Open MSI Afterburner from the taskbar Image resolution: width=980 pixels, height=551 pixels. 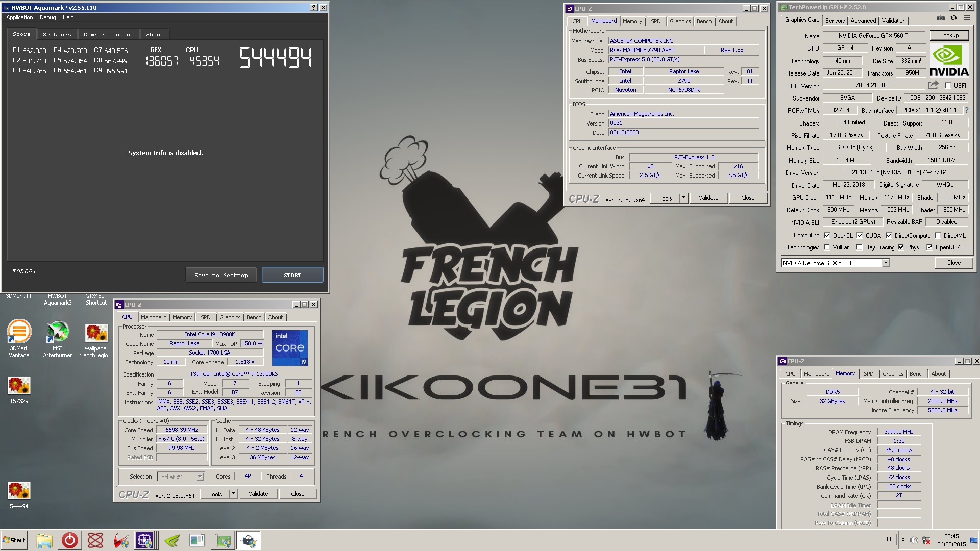[x=121, y=540]
